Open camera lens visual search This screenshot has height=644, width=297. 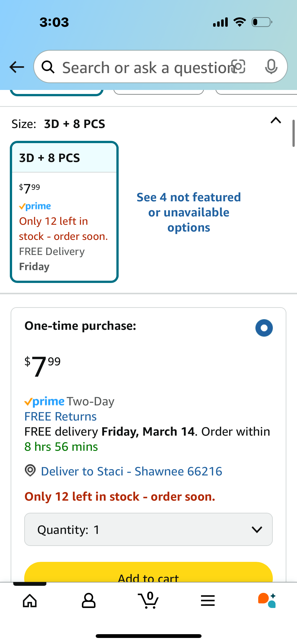click(x=238, y=67)
